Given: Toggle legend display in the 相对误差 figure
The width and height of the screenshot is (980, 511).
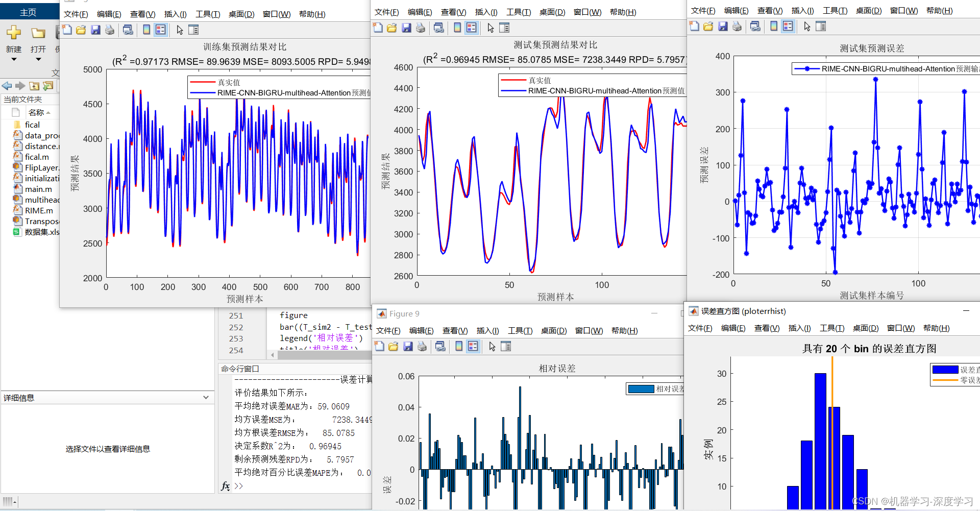Looking at the screenshot, I should click(x=473, y=346).
